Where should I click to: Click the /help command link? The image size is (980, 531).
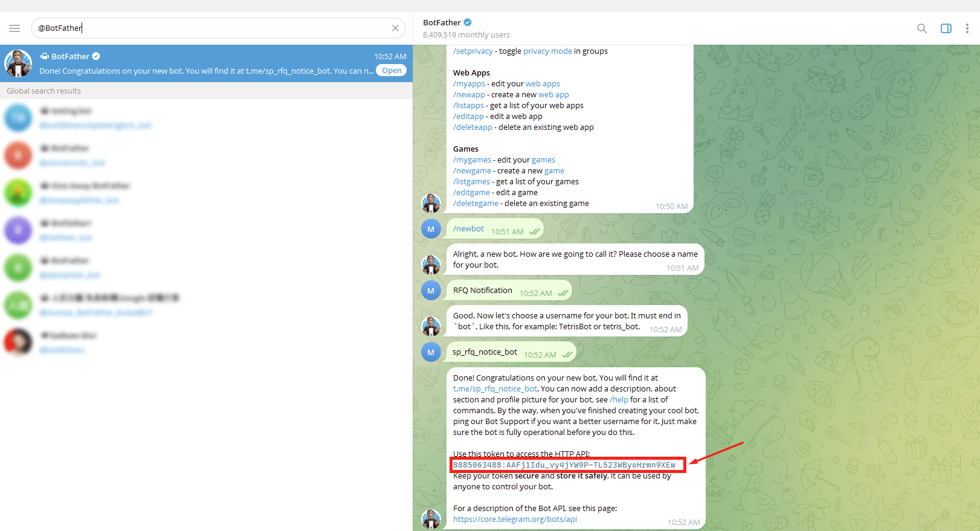click(619, 400)
